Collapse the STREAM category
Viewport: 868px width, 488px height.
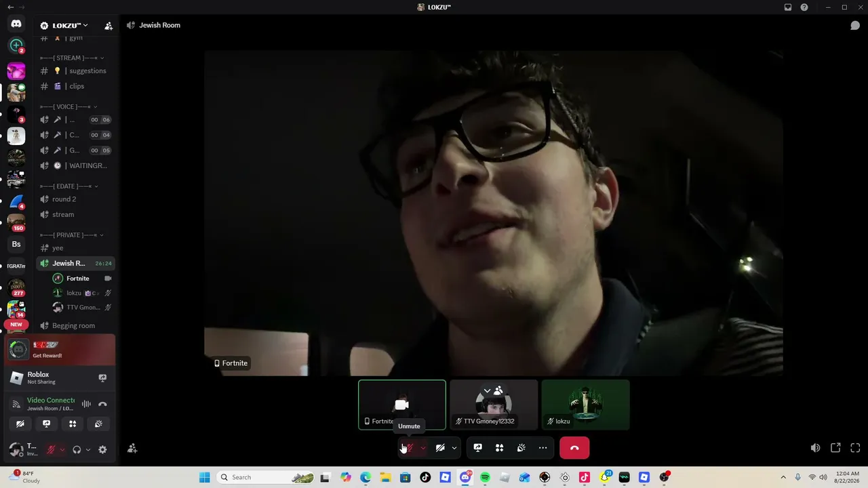coord(72,58)
